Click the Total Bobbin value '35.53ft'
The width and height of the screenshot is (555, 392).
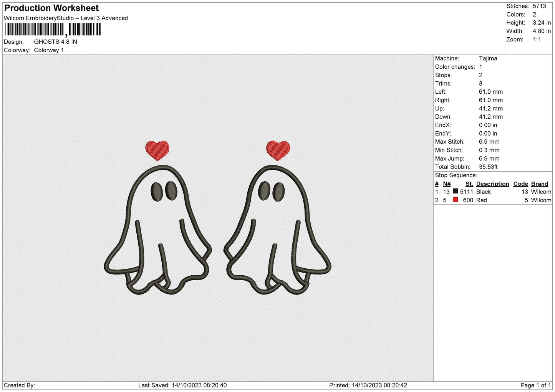coord(488,167)
